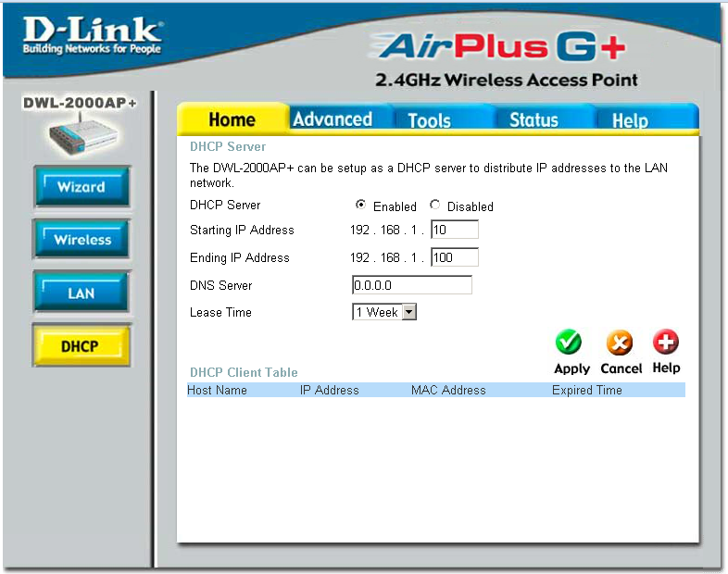Go to the Help tab
728x574 pixels.
(x=630, y=120)
